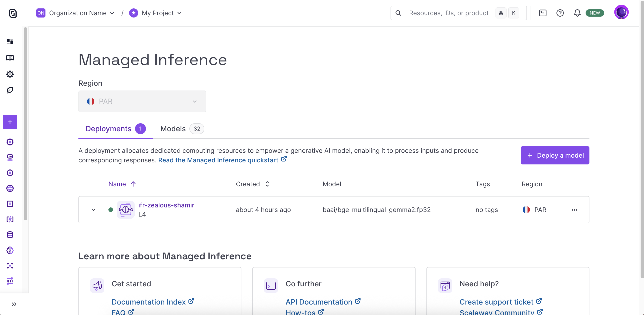
Task: Click the Go further terminal icon
Action: tap(271, 285)
